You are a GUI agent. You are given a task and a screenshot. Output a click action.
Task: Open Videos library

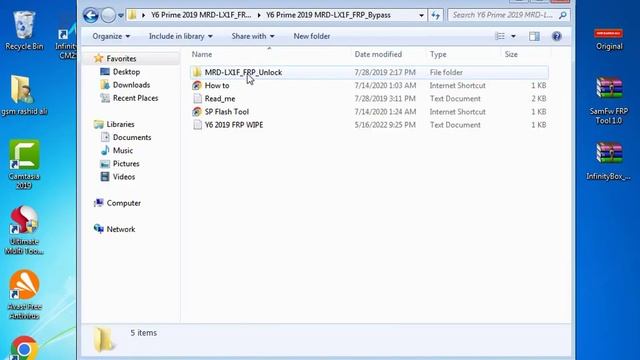coord(123,176)
